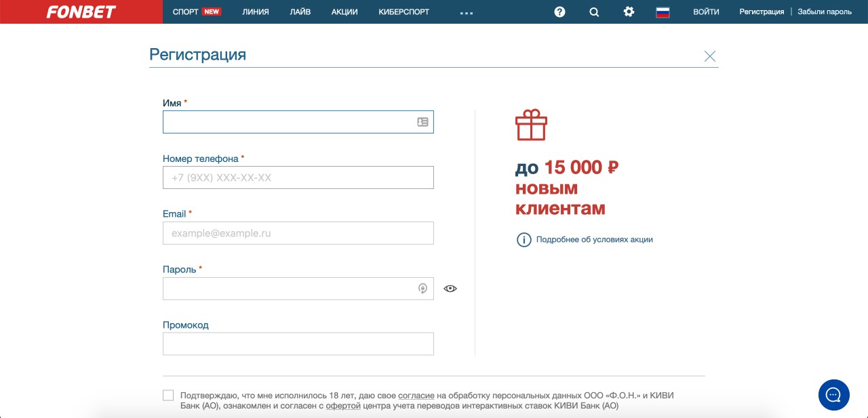Viewport: 868px width, 418px height.
Task: Focus the Email input field
Action: click(x=298, y=233)
